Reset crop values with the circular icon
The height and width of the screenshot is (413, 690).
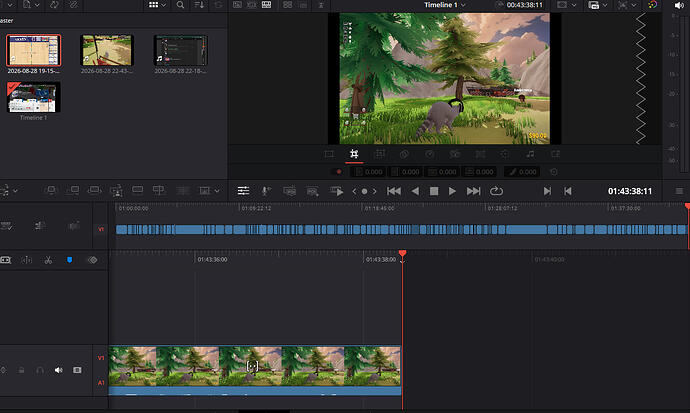pos(554,172)
